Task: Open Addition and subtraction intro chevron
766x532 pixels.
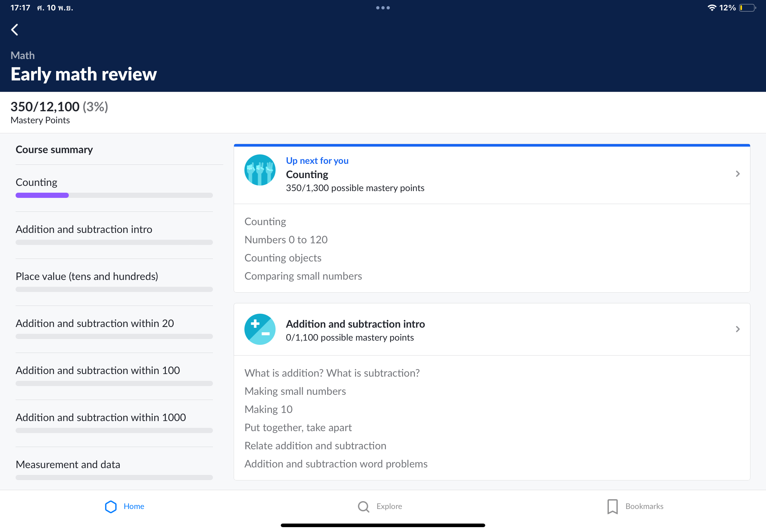Action: click(737, 329)
